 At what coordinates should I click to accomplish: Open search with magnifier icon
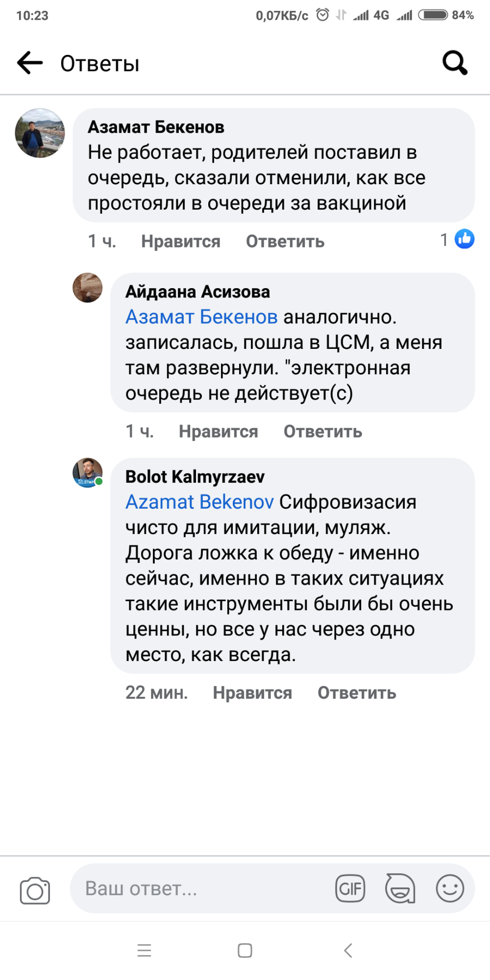455,63
